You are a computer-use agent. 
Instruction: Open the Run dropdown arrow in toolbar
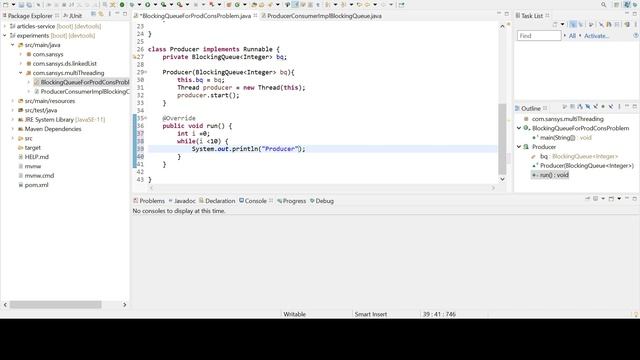[156, 4]
